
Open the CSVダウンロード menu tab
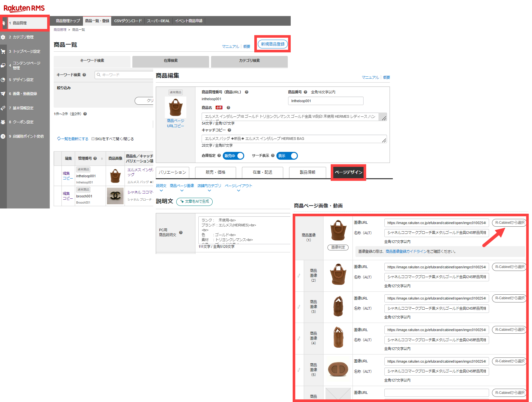[128, 21]
